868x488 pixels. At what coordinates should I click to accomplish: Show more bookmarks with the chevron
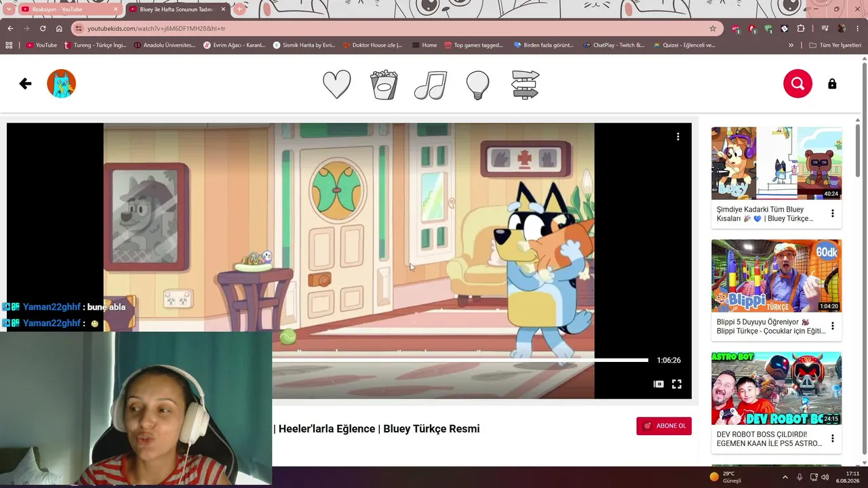point(791,45)
